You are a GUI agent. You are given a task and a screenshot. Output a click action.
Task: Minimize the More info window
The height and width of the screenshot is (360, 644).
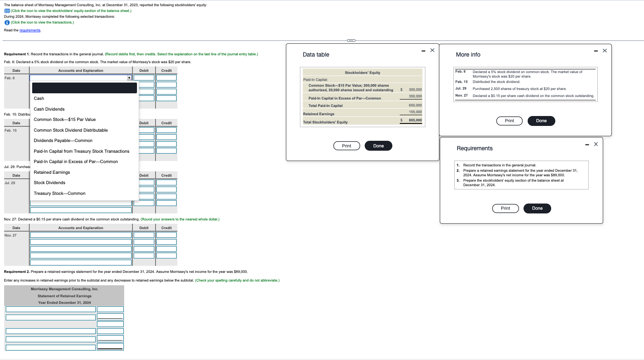click(x=595, y=51)
